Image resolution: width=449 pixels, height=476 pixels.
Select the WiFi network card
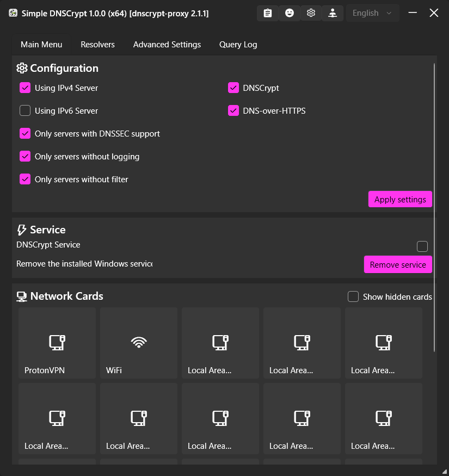139,343
